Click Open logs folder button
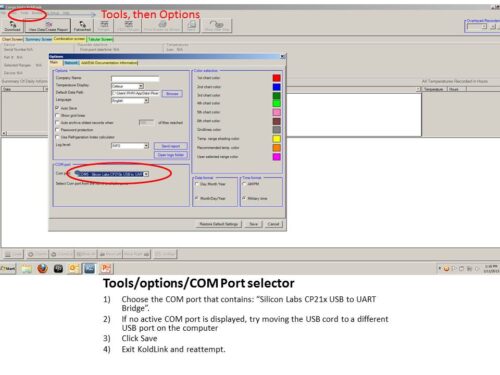 pos(171,155)
